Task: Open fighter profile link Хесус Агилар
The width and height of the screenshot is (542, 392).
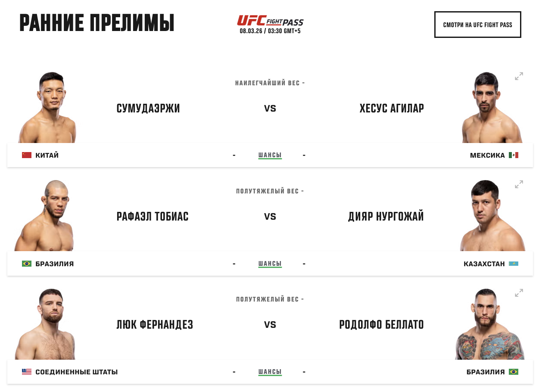Action: pos(392,109)
